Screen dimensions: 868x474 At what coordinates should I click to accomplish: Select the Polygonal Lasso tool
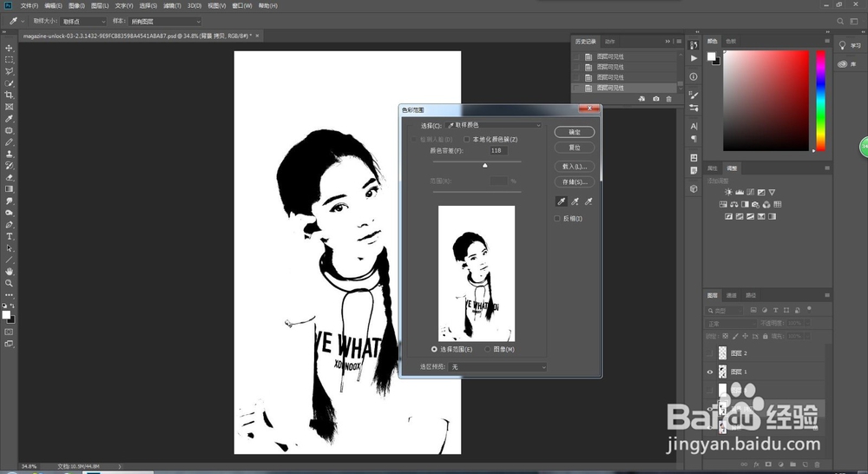9,71
